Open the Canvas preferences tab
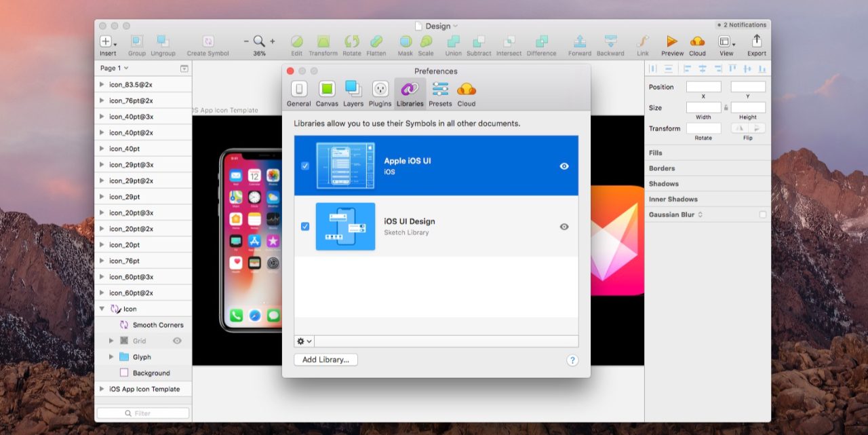Image resolution: width=868 pixels, height=435 pixels. click(x=327, y=93)
